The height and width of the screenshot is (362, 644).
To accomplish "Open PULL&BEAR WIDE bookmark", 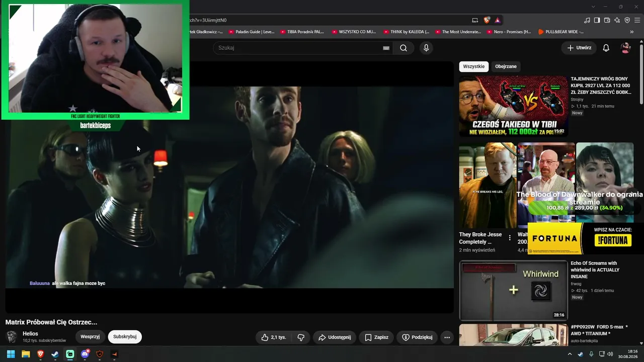I will click(560, 32).
